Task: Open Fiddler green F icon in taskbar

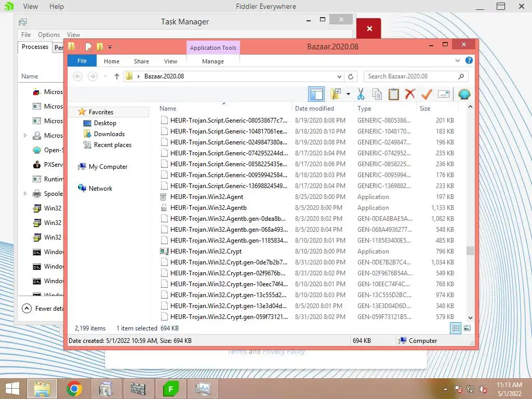Action: click(x=170, y=389)
